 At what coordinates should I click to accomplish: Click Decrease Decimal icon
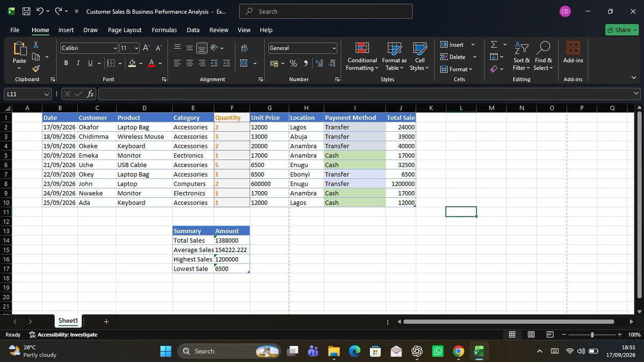click(332, 63)
